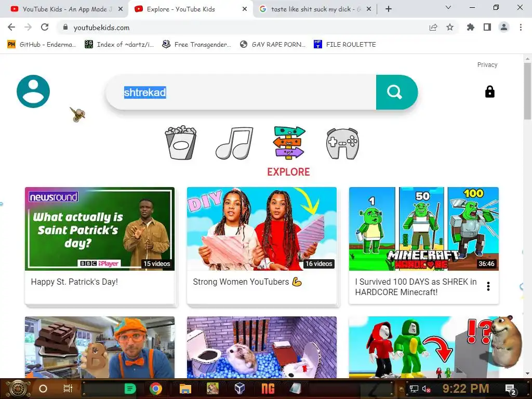Open the Happy St. Patrick's Day! title
The width and height of the screenshot is (532, 399).
[x=74, y=282]
